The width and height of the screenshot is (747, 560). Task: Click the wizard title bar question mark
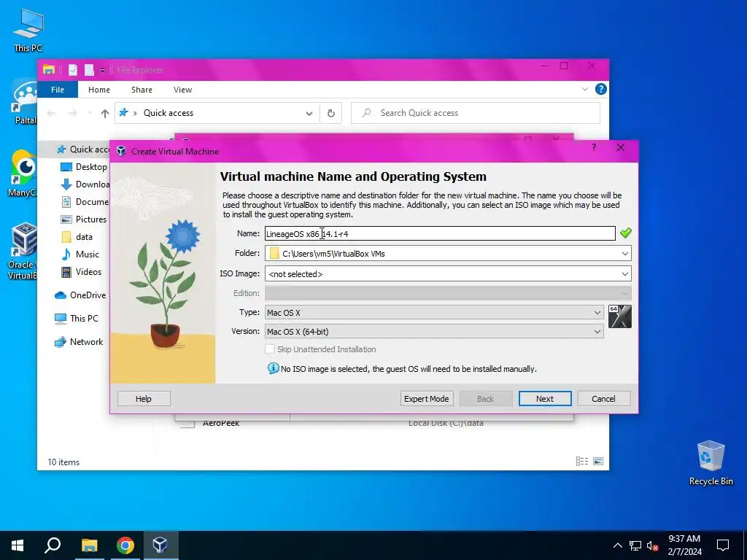594,147
